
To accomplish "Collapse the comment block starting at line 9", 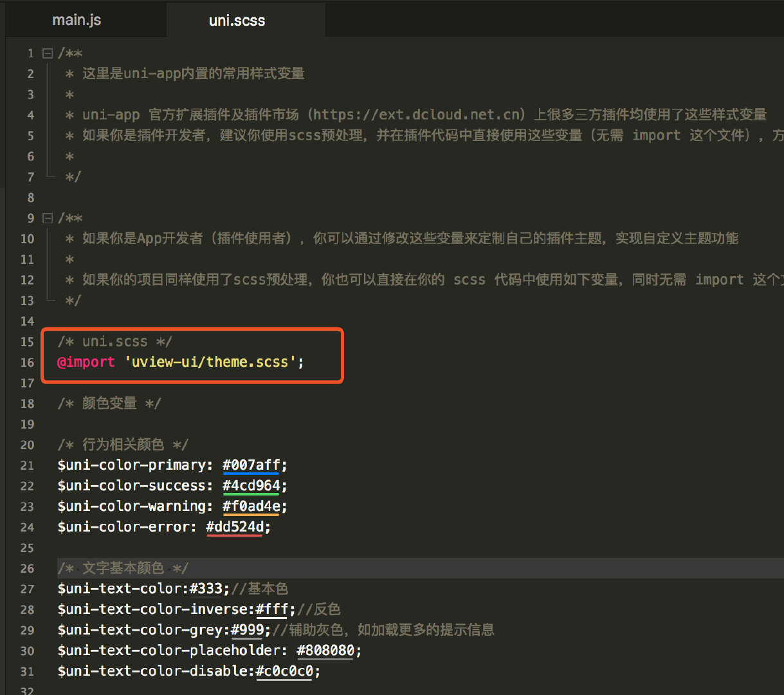I will coord(47,218).
